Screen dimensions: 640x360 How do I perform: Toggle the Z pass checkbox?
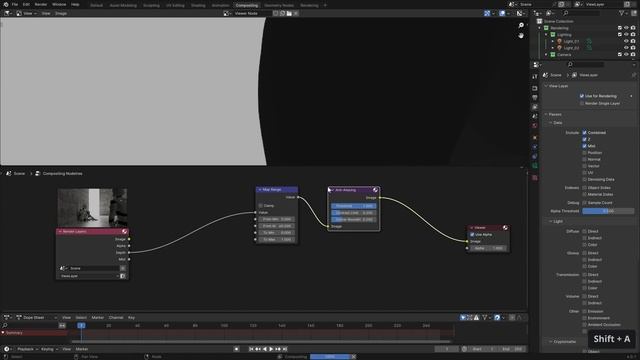584,139
